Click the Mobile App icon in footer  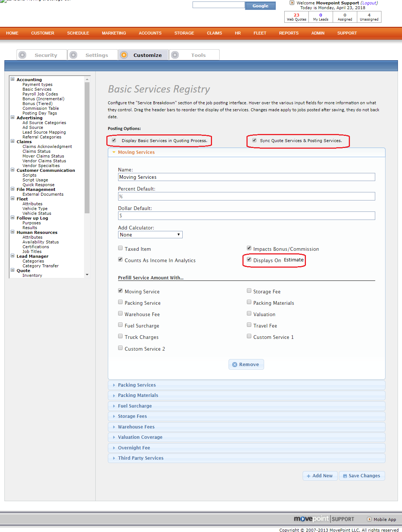coord(369,519)
